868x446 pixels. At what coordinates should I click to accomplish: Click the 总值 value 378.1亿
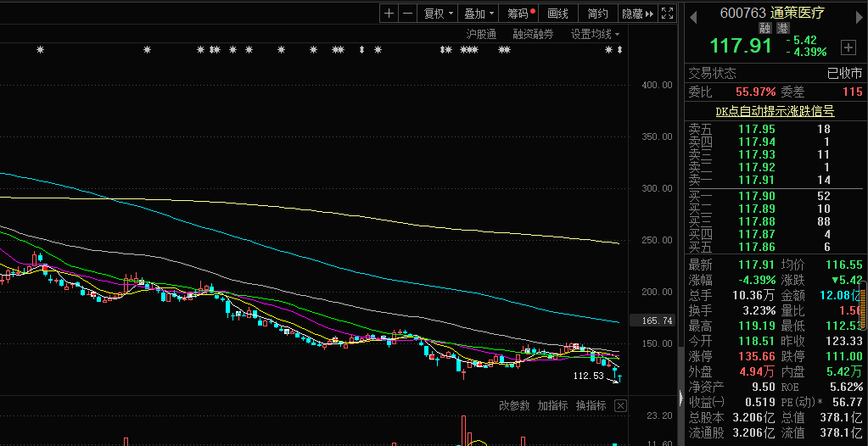[842, 417]
